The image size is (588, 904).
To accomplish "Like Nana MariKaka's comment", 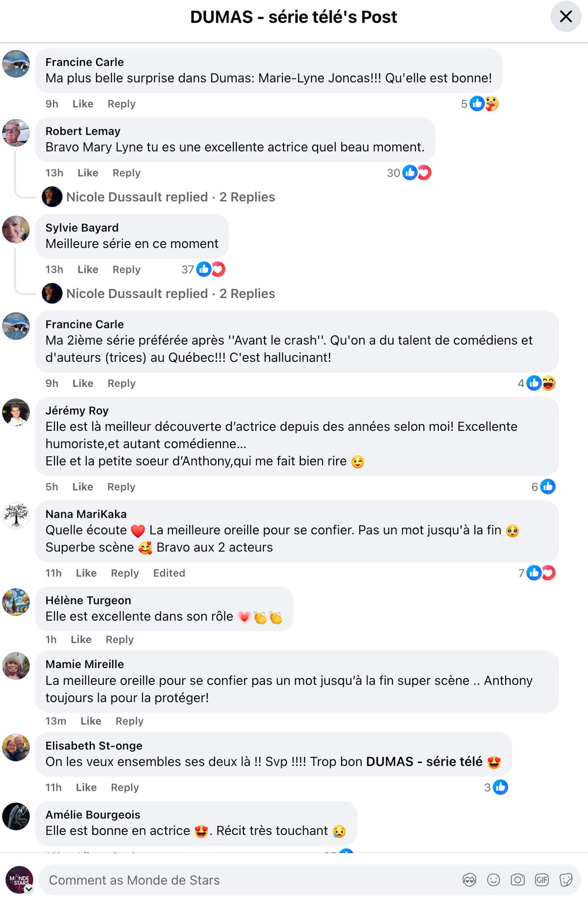I will pyautogui.click(x=86, y=573).
